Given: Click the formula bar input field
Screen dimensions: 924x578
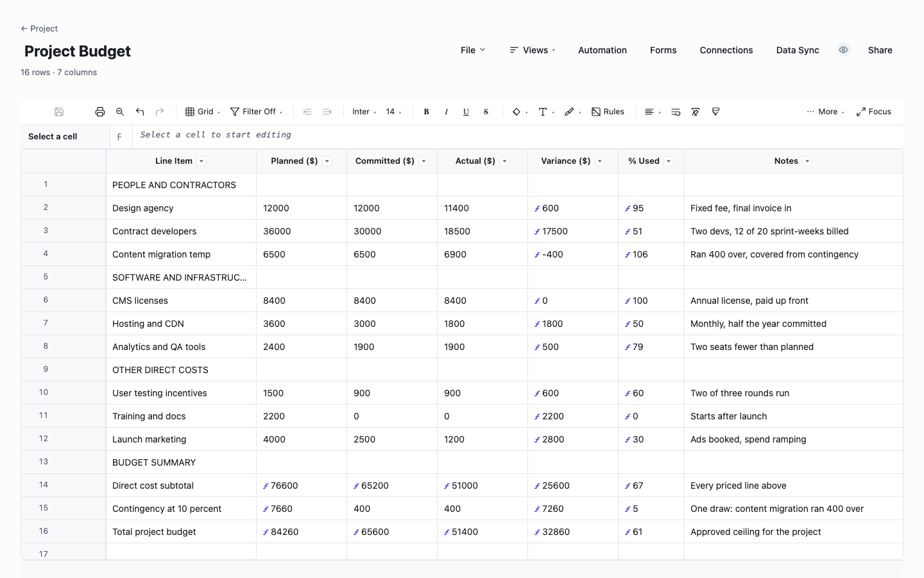Looking at the screenshot, I should [x=518, y=136].
